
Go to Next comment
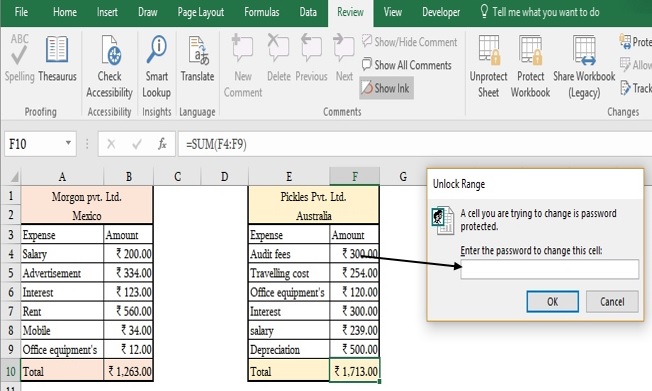coord(344,58)
